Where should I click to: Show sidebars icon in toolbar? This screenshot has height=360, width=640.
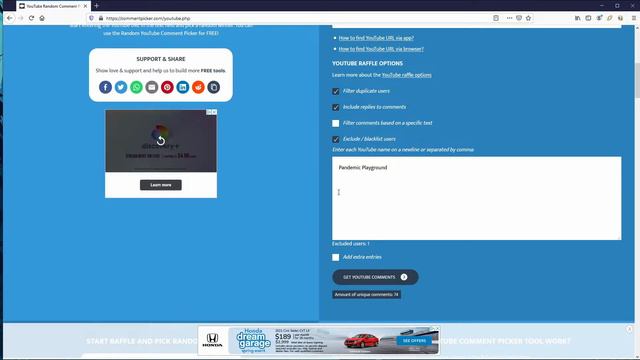[588, 18]
